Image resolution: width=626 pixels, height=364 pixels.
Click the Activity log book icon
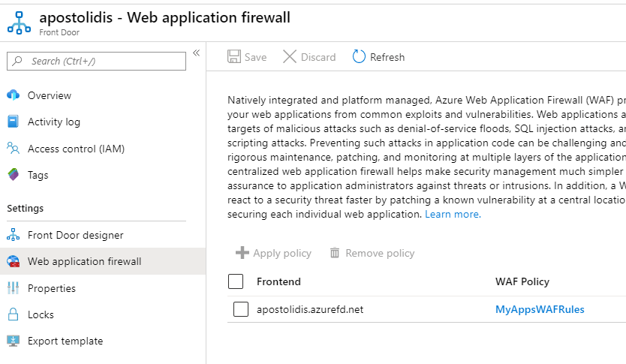(x=14, y=122)
